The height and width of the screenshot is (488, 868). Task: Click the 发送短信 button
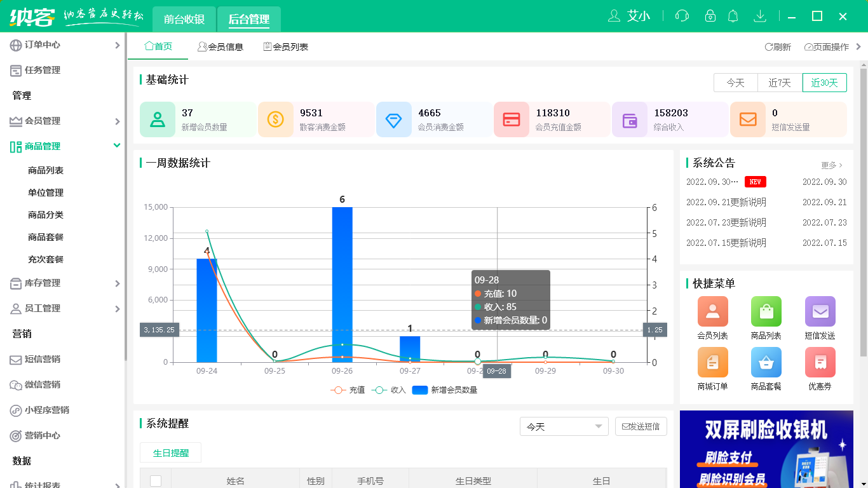[641, 426]
